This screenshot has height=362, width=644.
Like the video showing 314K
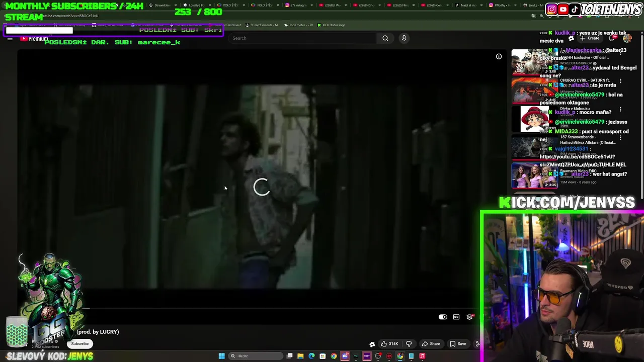pos(389,344)
